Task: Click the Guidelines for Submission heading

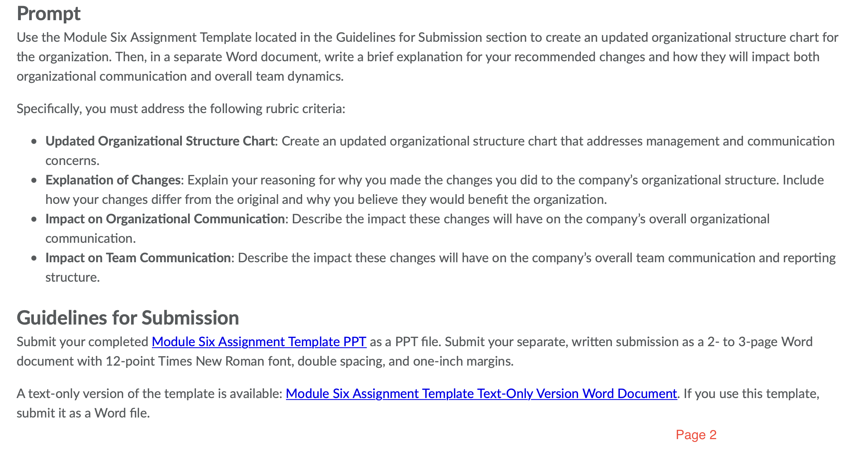Action: click(x=128, y=318)
